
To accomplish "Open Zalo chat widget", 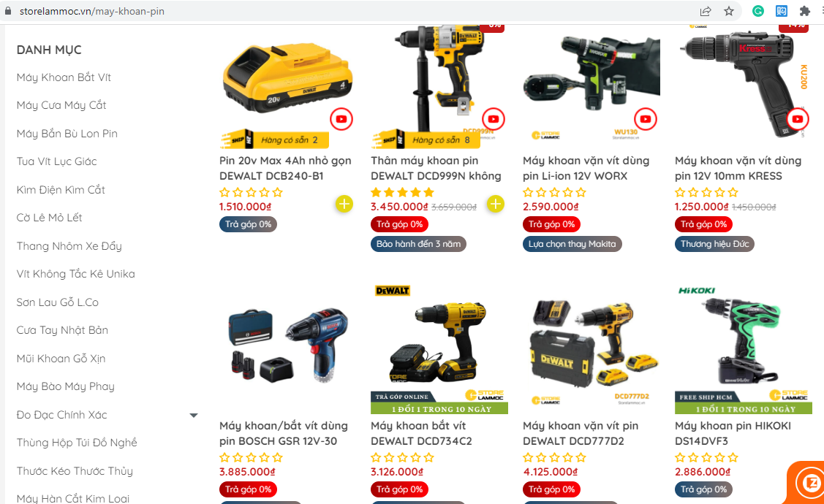I will [x=808, y=482].
